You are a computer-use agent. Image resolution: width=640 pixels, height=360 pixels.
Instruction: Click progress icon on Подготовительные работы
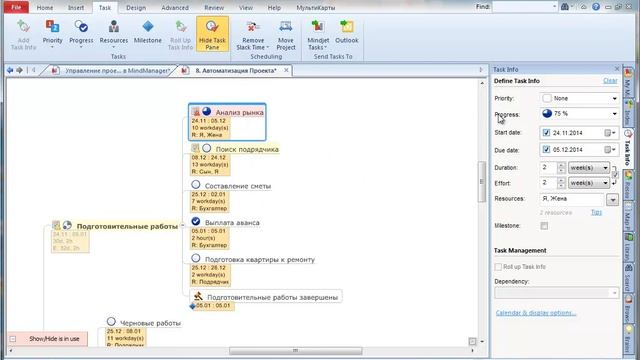tap(67, 225)
